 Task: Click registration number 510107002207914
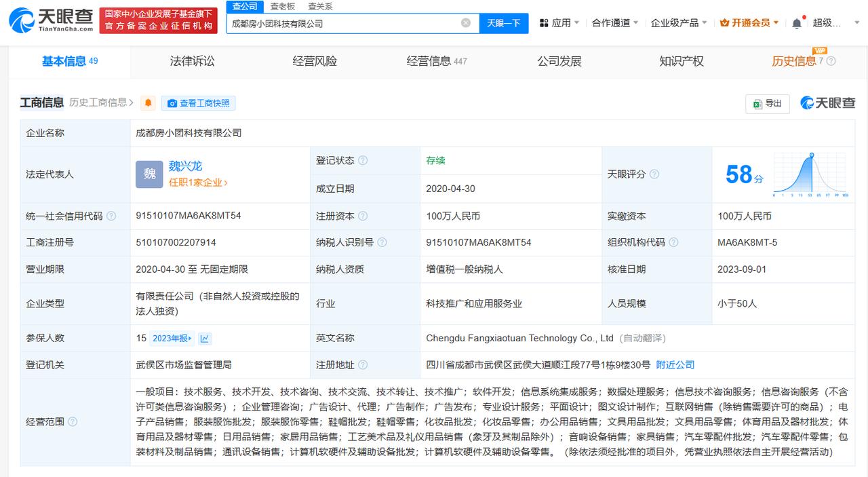(x=176, y=242)
